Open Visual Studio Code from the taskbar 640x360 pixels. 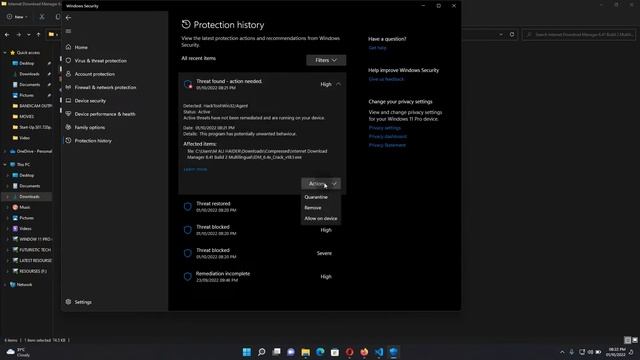tap(379, 352)
